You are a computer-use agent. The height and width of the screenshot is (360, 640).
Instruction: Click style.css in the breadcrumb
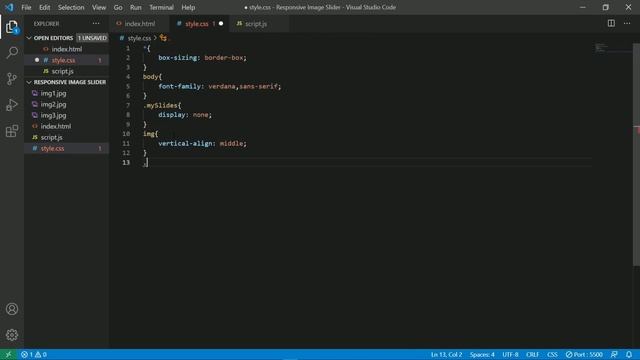click(139, 38)
